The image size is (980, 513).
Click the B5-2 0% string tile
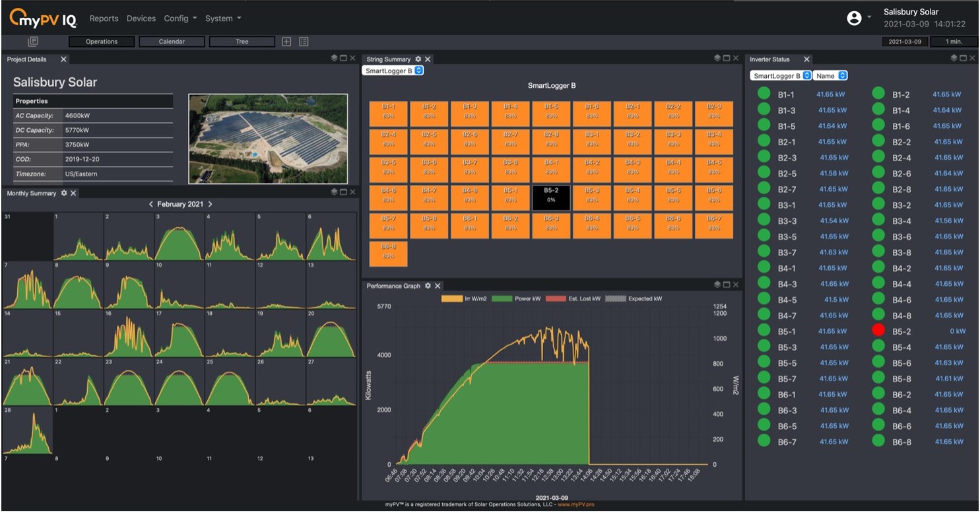tap(551, 197)
